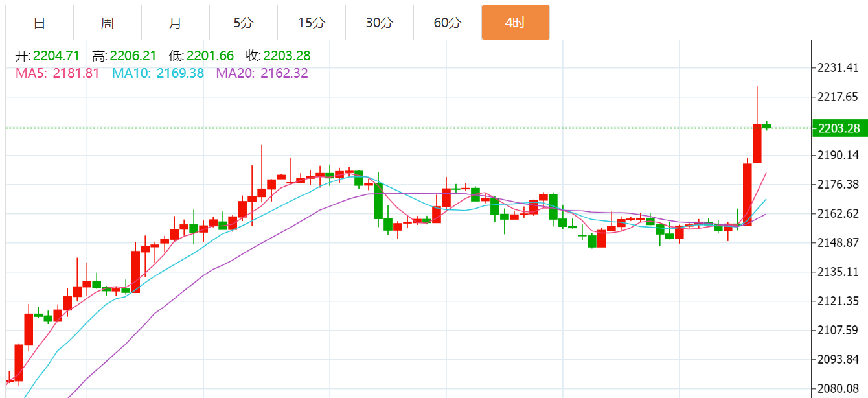Viewport: 868px width, 398px height.
Task: Select the MA5: 2181.81 indicator label
Action: (x=58, y=73)
